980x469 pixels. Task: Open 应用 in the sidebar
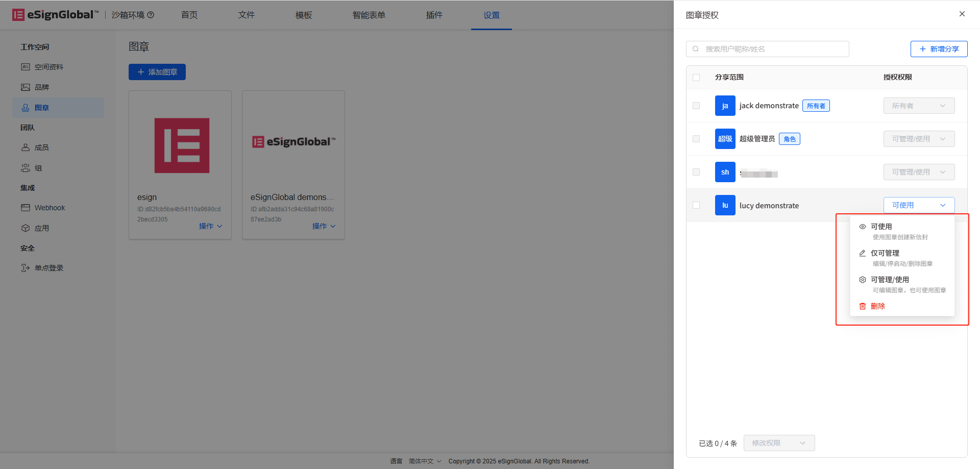click(58, 228)
